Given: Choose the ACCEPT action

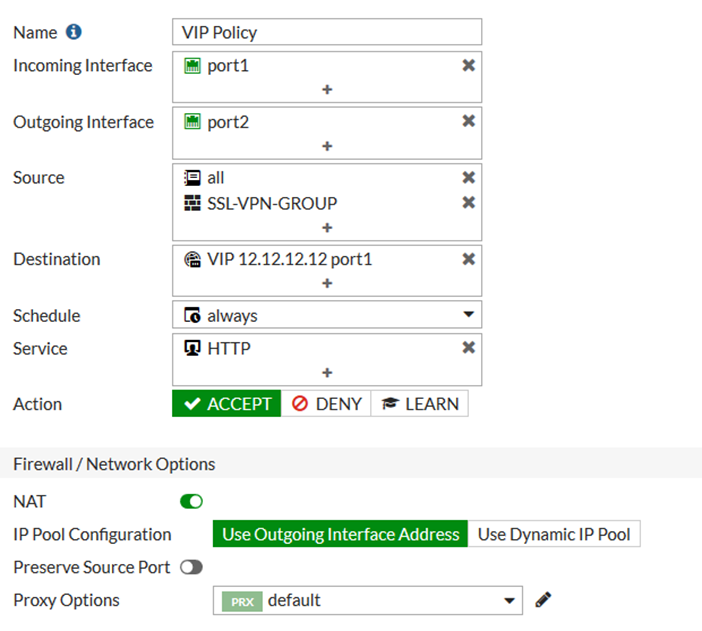Looking at the screenshot, I should pyautogui.click(x=227, y=404).
